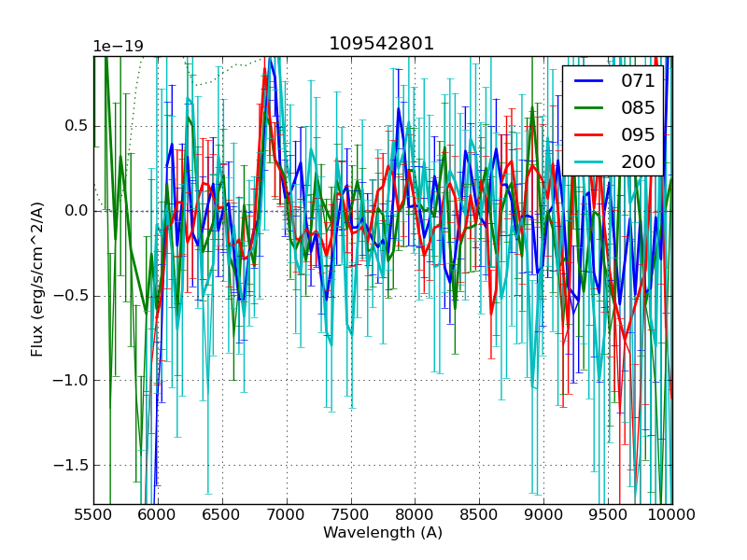The width and height of the screenshot is (747, 560).
Task: Click the 7000 x-axis tick label
Action: coord(287,514)
